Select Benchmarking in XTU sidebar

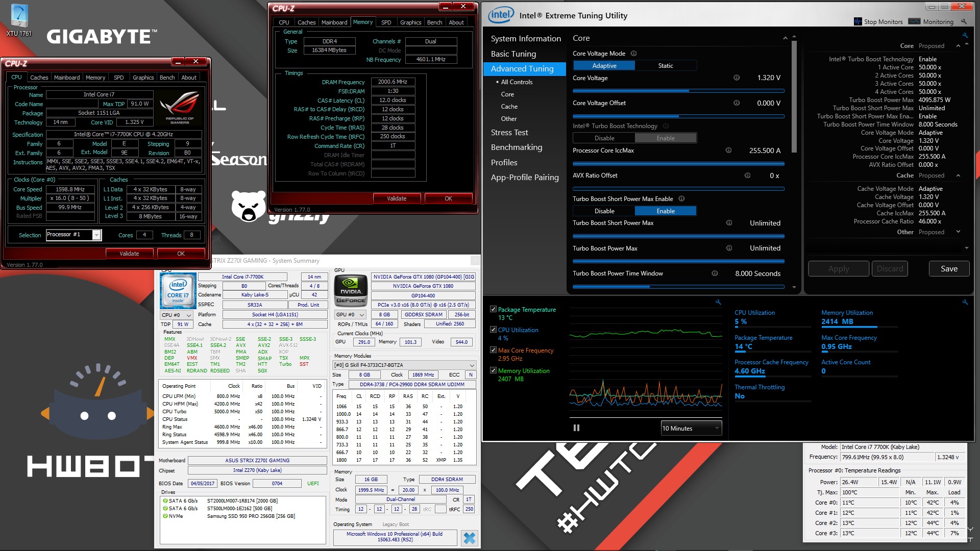[517, 147]
